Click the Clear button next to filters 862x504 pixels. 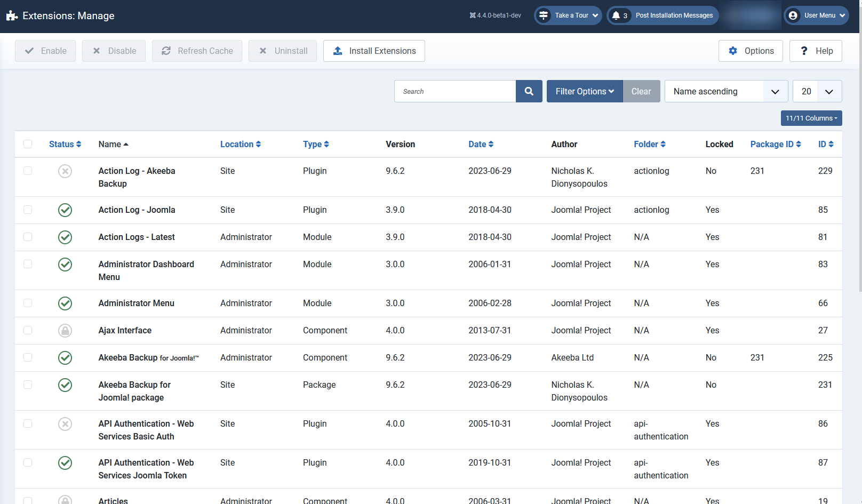coord(641,91)
